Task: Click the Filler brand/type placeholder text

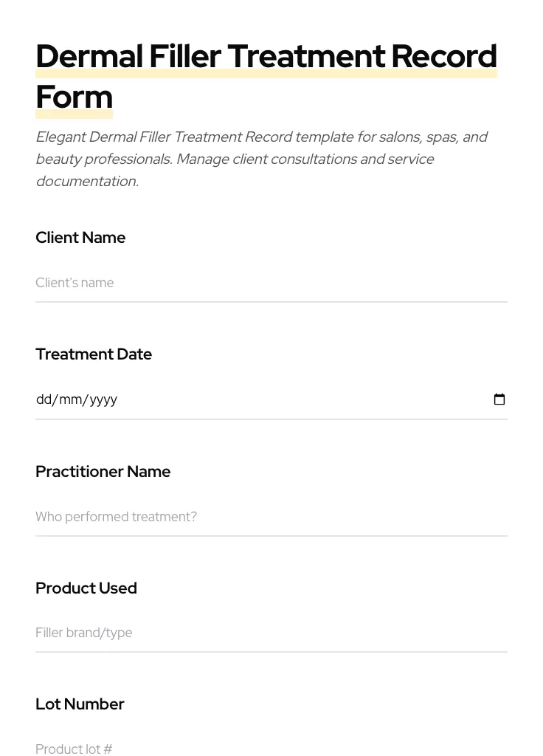Action: [83, 633]
